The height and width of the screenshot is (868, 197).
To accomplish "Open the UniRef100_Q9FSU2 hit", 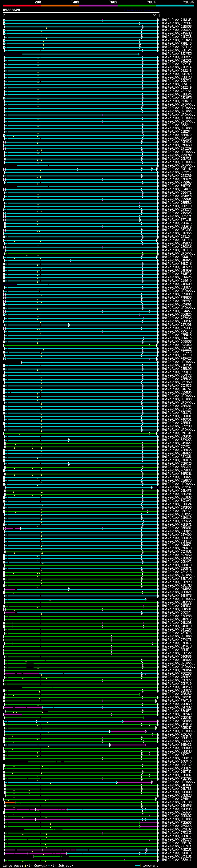I will click(177, 707).
